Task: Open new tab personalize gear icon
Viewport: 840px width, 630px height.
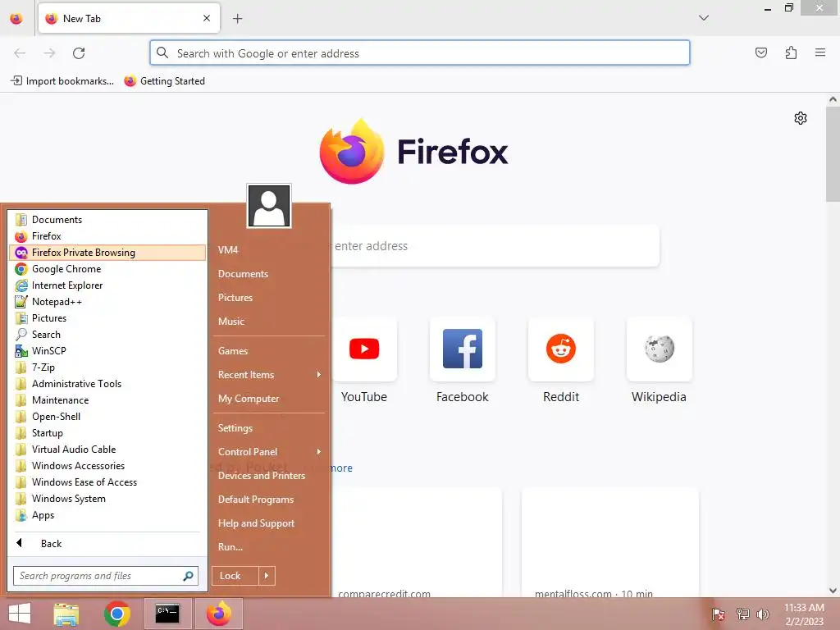Action: coord(801,118)
